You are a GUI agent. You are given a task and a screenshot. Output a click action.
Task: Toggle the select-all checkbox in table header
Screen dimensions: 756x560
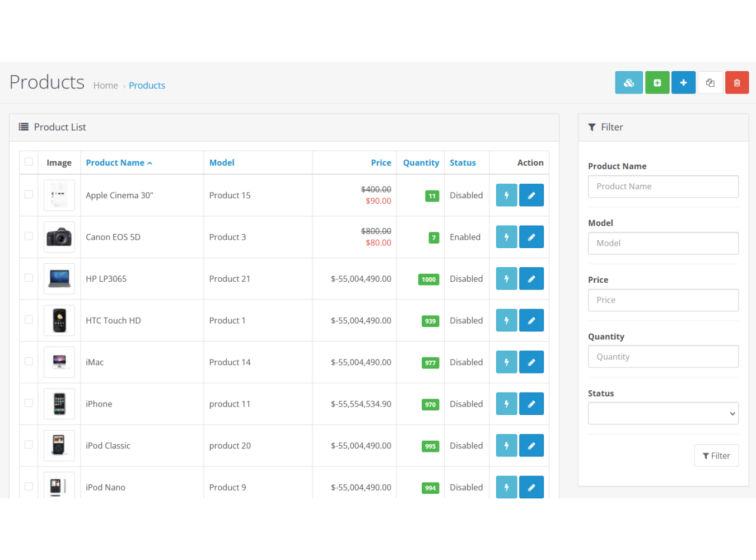pos(29,162)
